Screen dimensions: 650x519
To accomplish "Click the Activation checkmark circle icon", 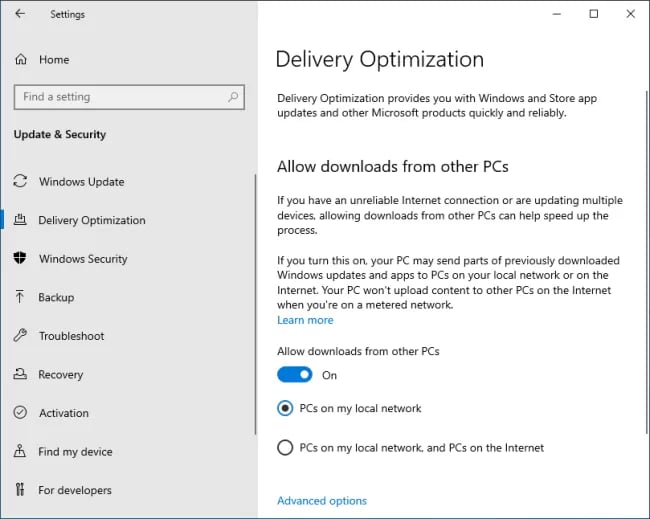I will 20,412.
